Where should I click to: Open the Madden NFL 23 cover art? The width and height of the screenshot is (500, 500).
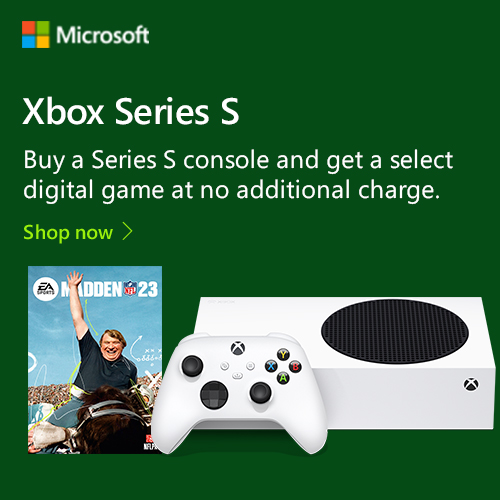click(x=95, y=360)
